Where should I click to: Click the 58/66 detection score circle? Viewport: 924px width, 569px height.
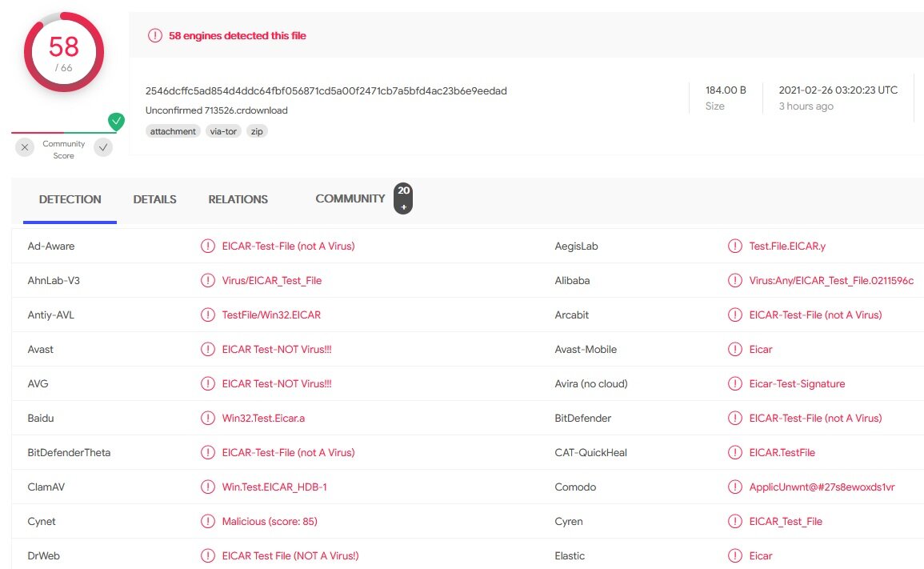point(64,53)
